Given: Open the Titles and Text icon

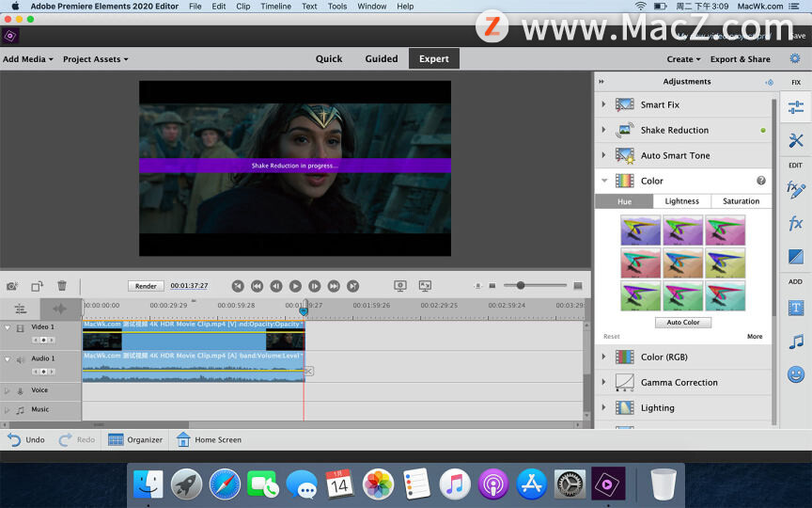Looking at the screenshot, I should [795, 308].
